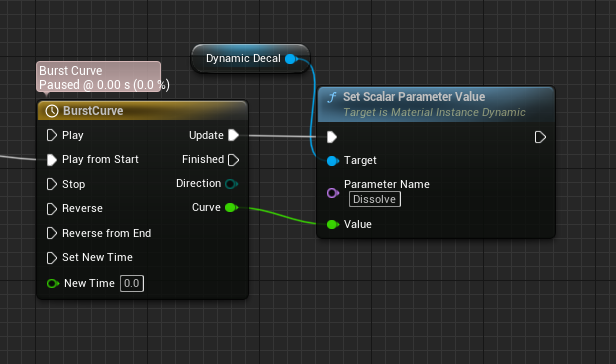Image resolution: width=616 pixels, height=364 pixels.
Task: Click the Play exec input pin
Action: tap(51, 135)
